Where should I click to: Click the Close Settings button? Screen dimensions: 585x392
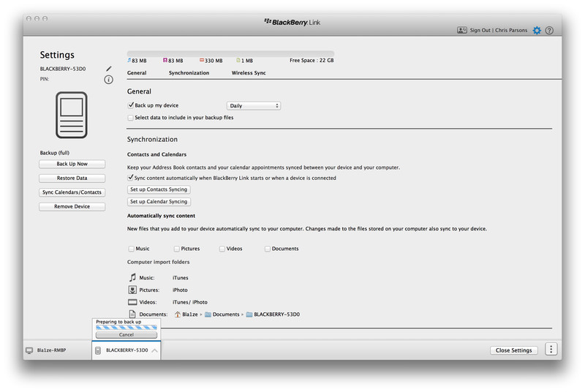tap(514, 350)
